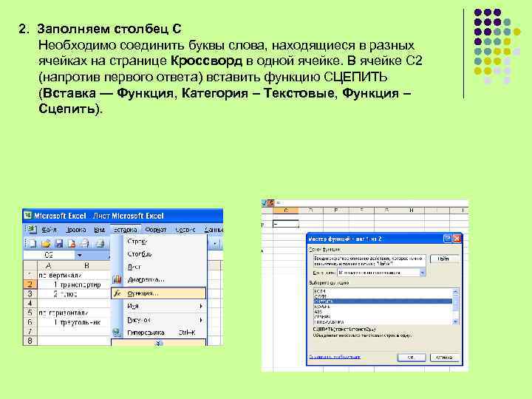Click the fx icon beside Функция
Image resolution: width=532 pixels, height=399 pixels.
point(117,293)
